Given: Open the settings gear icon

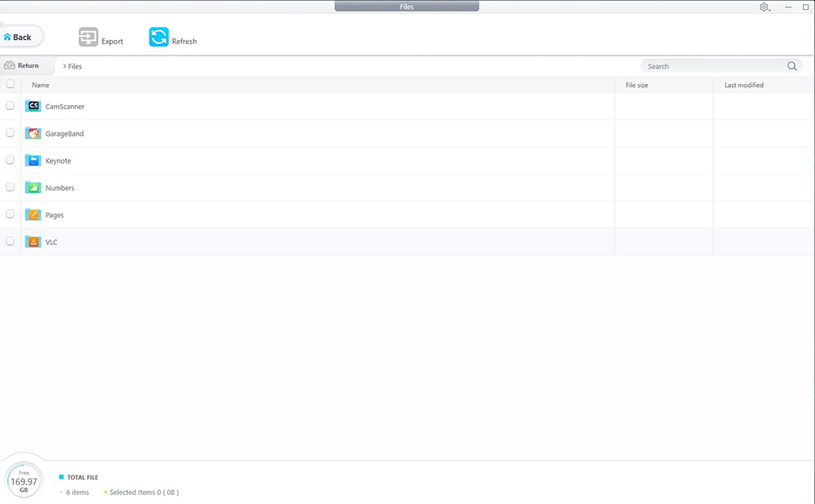Looking at the screenshot, I should tap(764, 7).
